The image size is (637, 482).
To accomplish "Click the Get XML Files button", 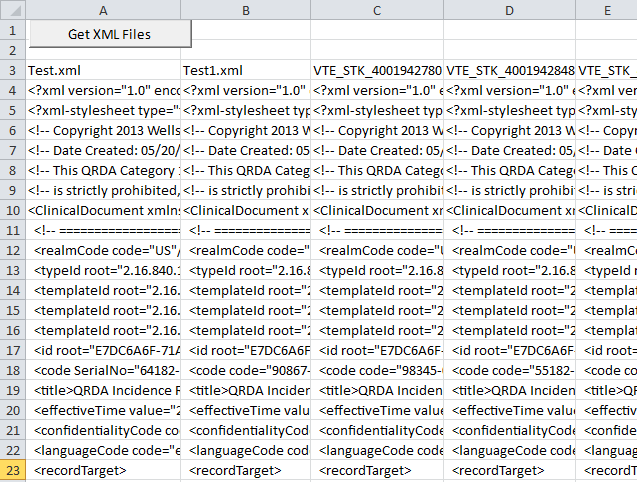I will [x=109, y=34].
